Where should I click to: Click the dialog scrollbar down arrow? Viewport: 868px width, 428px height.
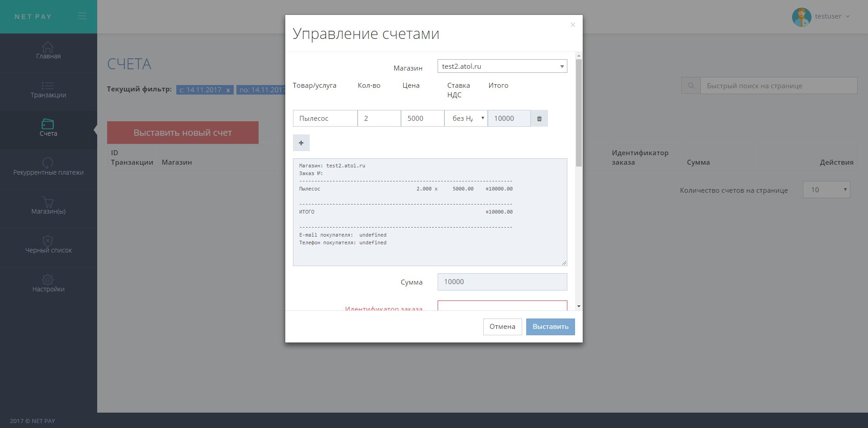pos(579,306)
